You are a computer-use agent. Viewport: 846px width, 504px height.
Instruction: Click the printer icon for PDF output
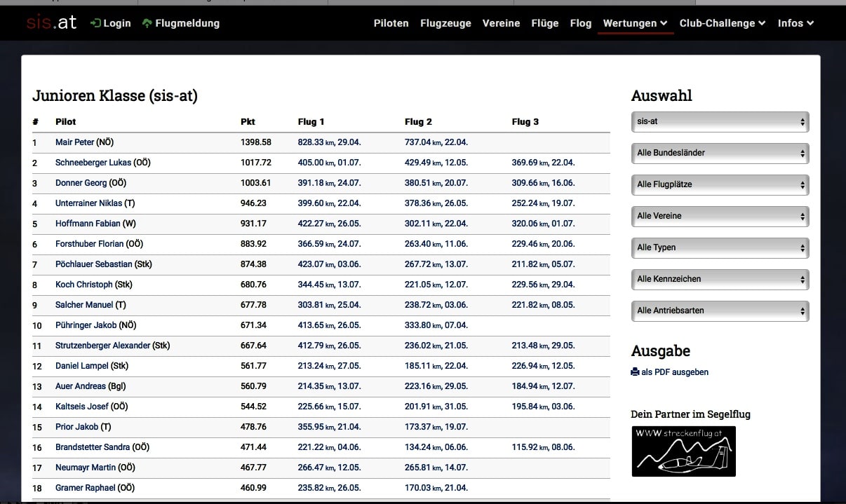tap(635, 372)
